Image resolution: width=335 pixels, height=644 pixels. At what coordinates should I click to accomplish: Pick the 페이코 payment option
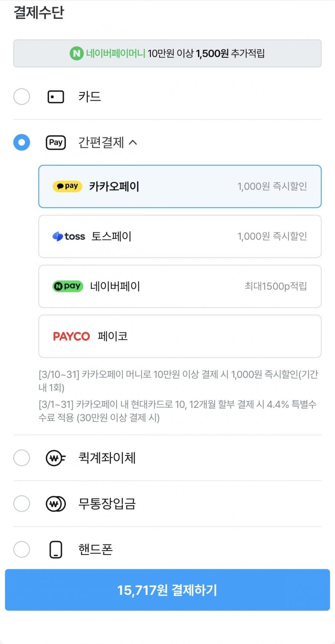pyautogui.click(x=180, y=337)
